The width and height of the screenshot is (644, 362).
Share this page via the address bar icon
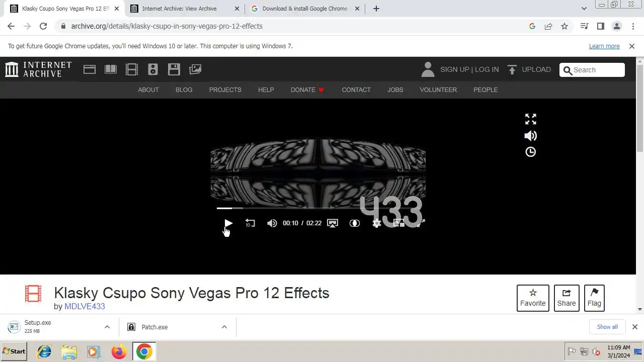(x=548, y=26)
